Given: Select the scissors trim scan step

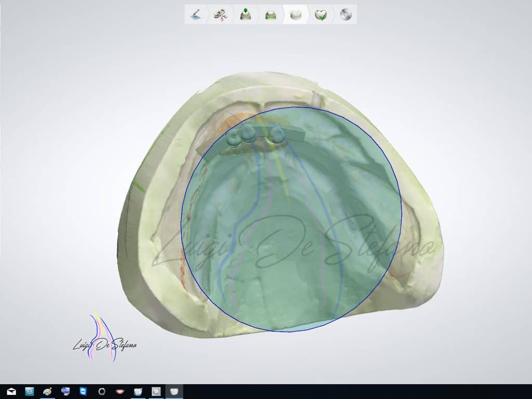Looking at the screenshot, I should pos(220,15).
